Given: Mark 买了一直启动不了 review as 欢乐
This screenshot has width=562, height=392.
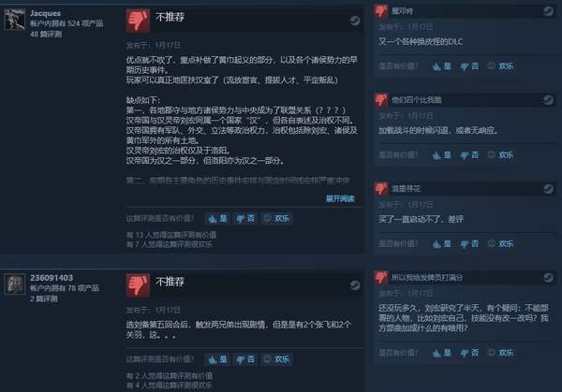Looking at the screenshot, I should tap(501, 244).
